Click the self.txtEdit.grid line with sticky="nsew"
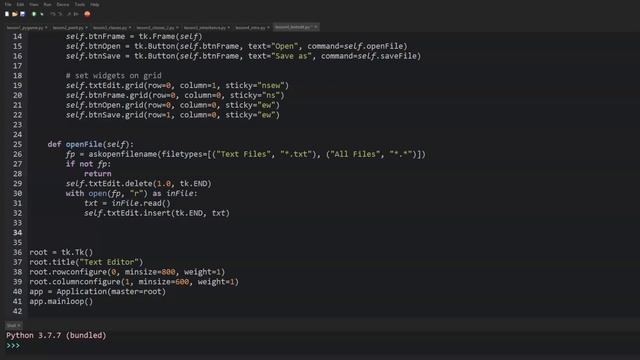The width and height of the screenshot is (640, 360). pyautogui.click(x=177, y=86)
